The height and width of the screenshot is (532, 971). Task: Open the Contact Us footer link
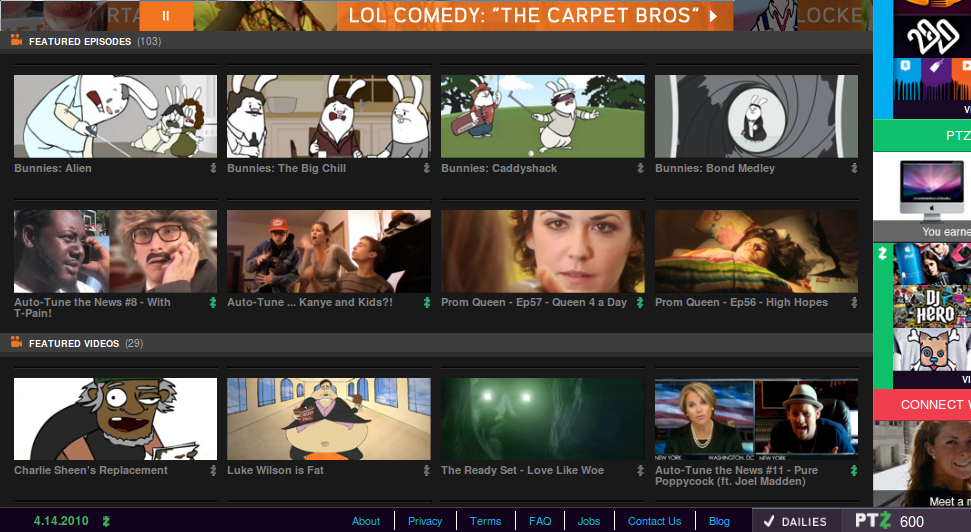[655, 521]
